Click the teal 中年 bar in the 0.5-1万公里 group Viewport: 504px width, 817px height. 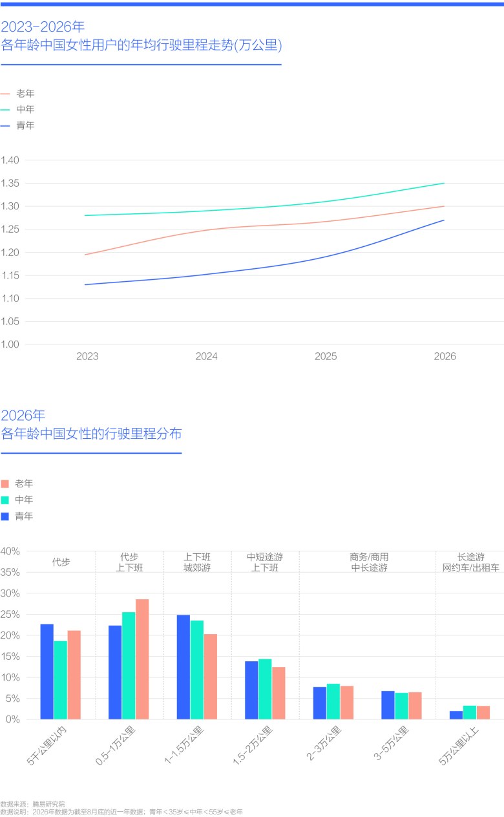129,666
